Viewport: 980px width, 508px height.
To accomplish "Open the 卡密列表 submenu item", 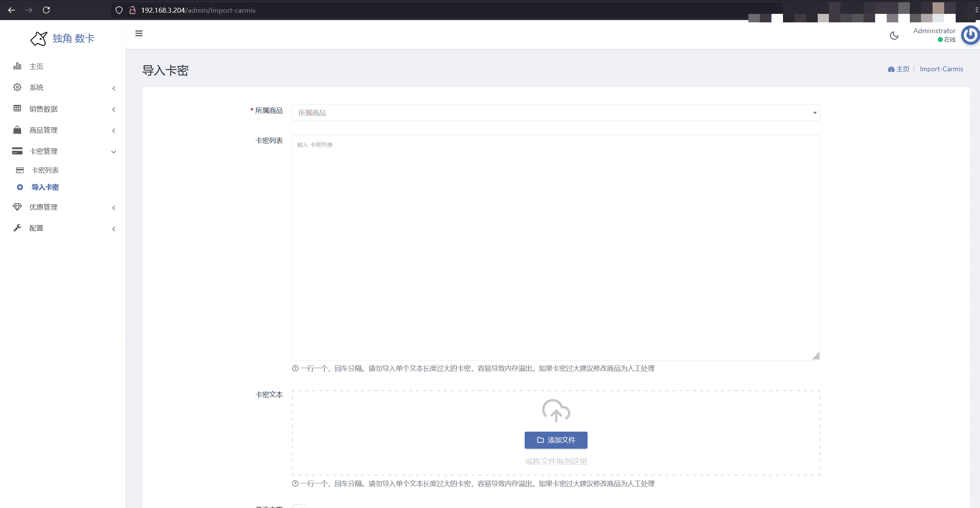I will [45, 170].
